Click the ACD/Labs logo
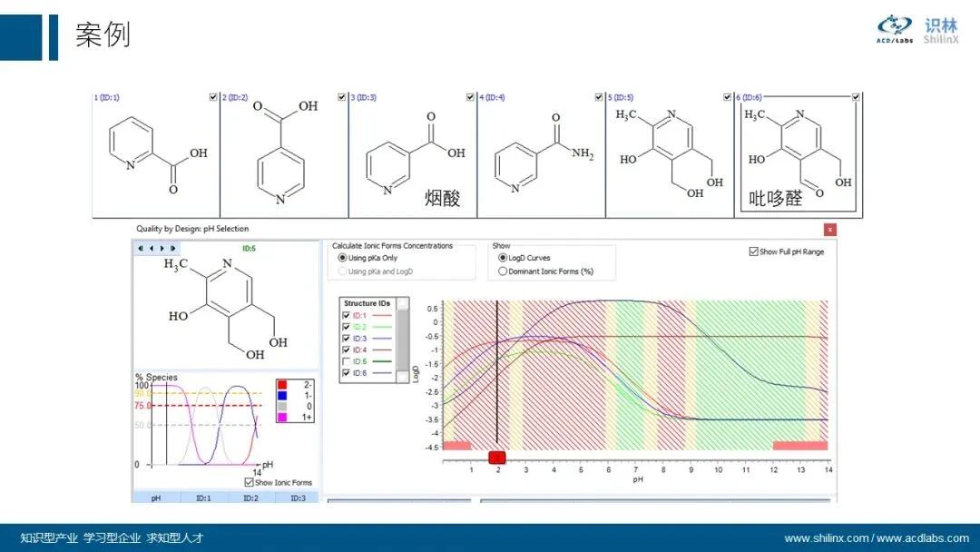The height and width of the screenshot is (552, 980). pyautogui.click(x=895, y=29)
